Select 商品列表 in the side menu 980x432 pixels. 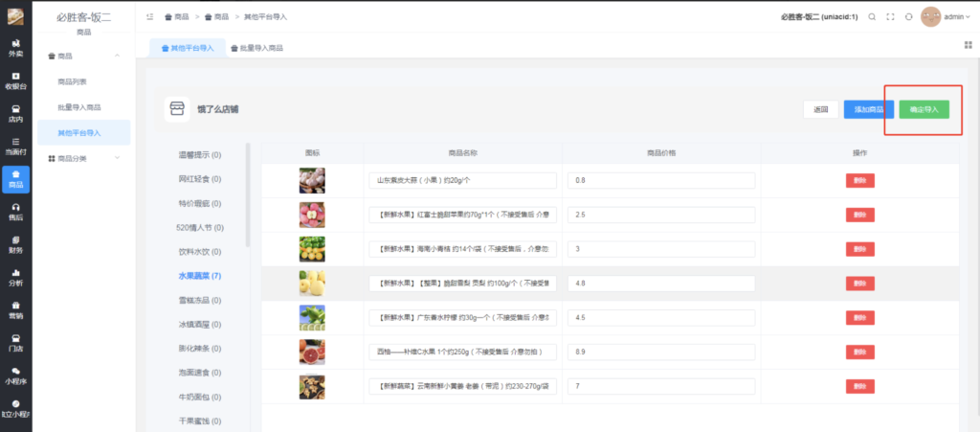coord(73,81)
